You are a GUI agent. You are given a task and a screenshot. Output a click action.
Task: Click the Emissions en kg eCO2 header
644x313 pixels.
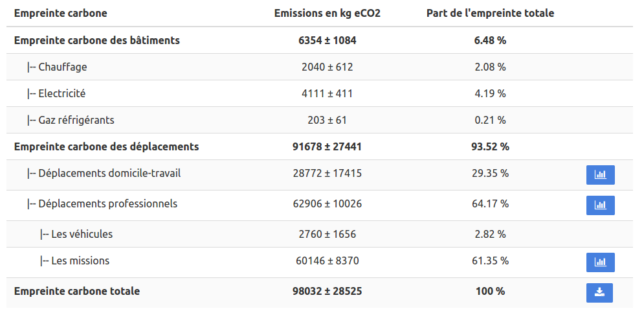327,13
